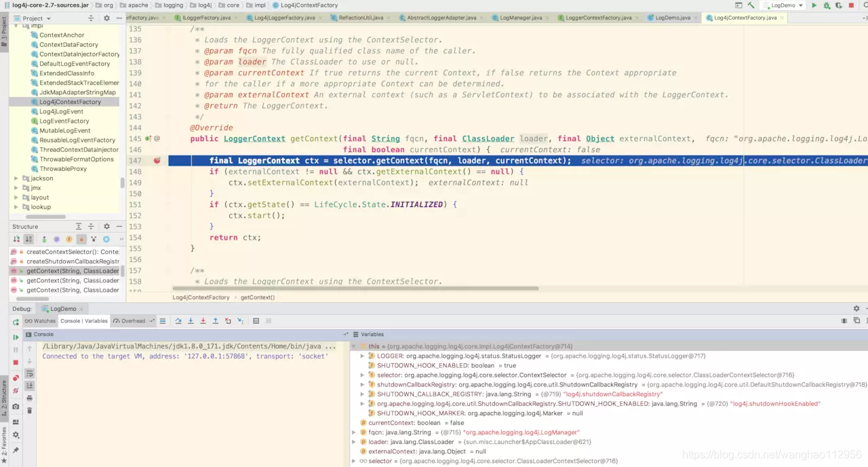This screenshot has width=868, height=467.
Task: Pin the debug tab
Action: [16, 450]
